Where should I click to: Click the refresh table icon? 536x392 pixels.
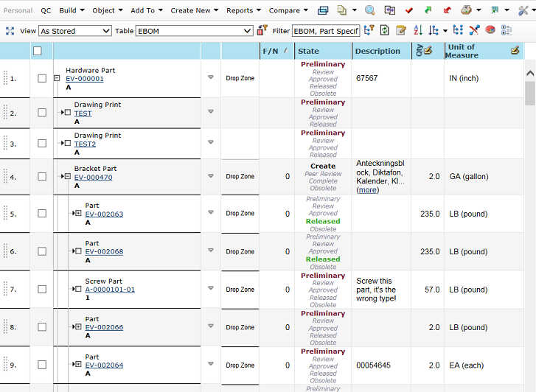pyautogui.click(x=384, y=30)
